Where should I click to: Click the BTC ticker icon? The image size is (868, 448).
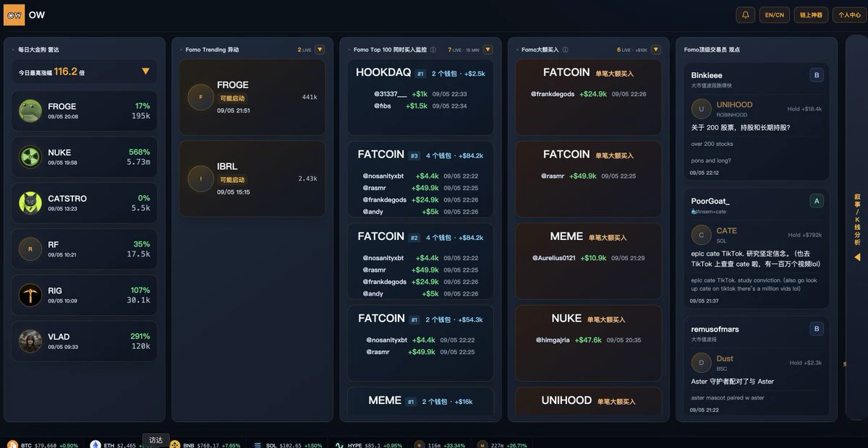(x=12, y=445)
